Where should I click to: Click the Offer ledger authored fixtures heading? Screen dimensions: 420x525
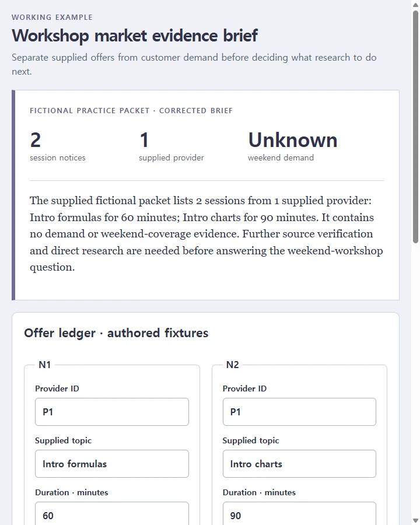(116, 333)
